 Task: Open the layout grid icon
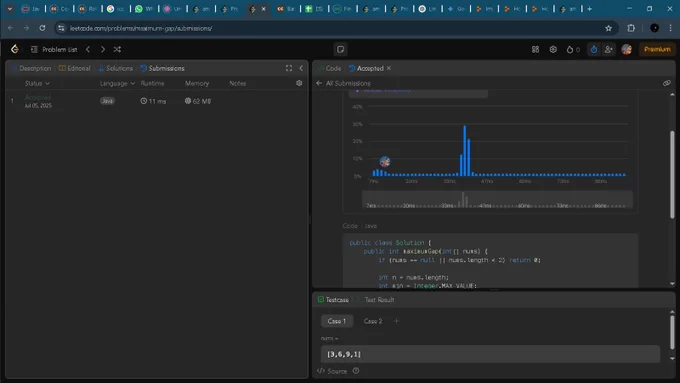click(536, 49)
